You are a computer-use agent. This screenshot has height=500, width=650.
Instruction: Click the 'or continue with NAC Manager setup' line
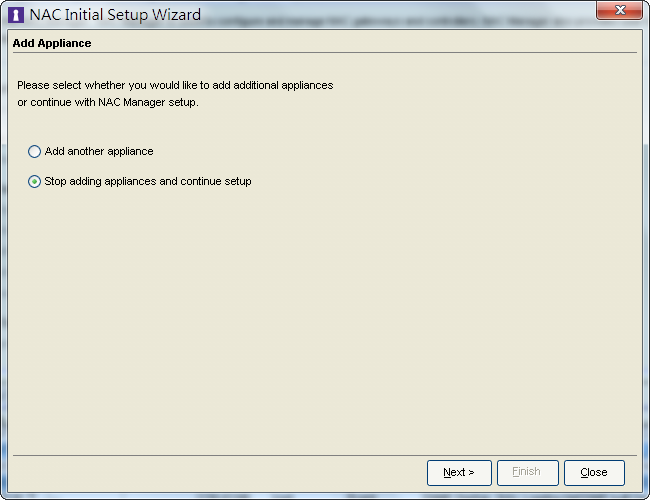coord(108,102)
